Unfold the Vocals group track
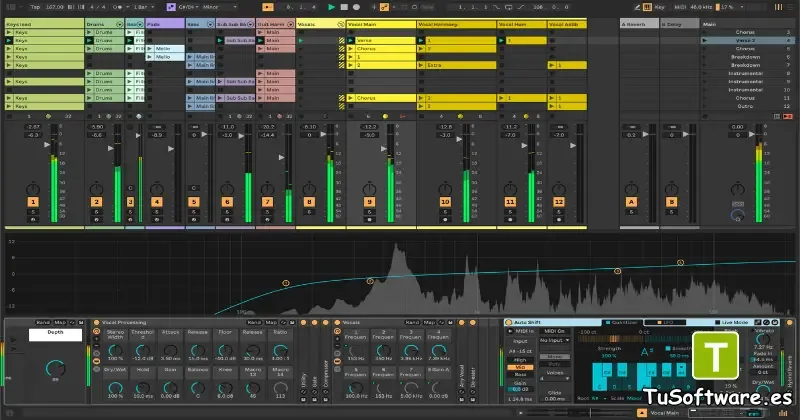This screenshot has height=420, width=800. click(341, 24)
